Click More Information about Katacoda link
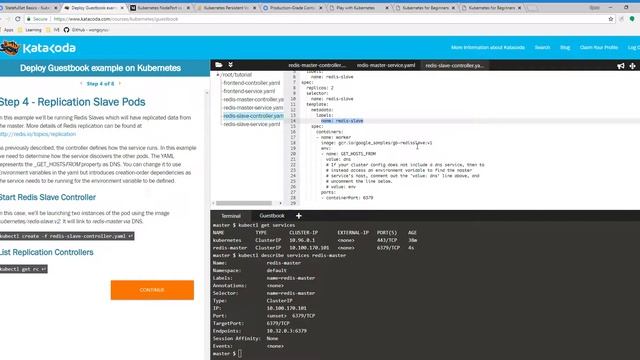 (488, 47)
